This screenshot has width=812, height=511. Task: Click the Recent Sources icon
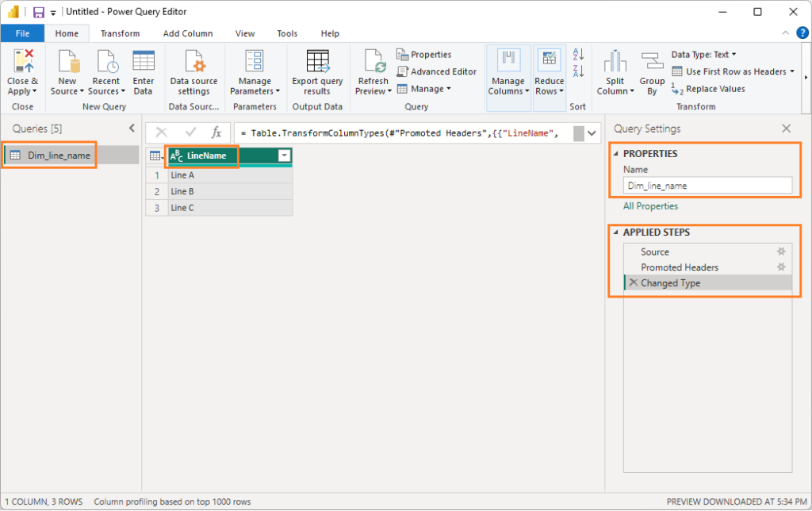pyautogui.click(x=108, y=61)
